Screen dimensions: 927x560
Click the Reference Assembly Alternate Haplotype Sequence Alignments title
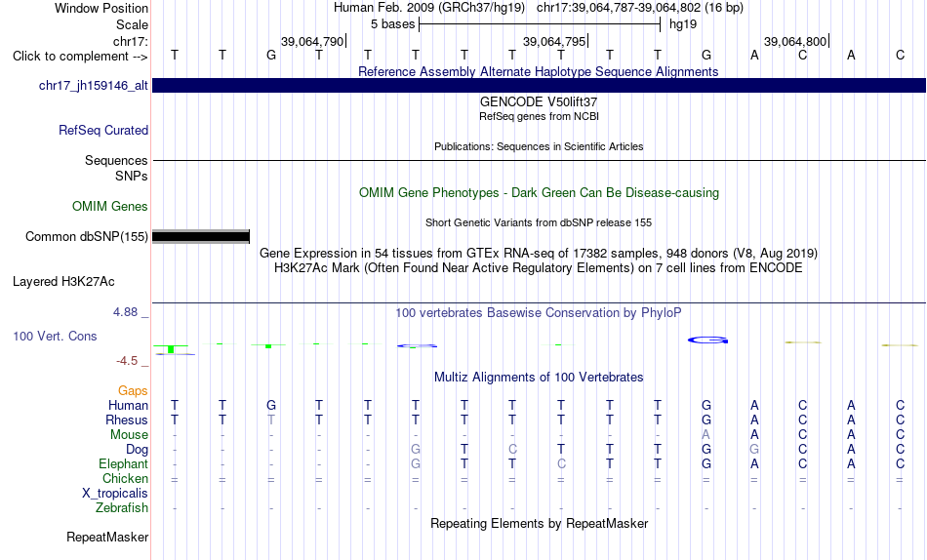tap(539, 71)
